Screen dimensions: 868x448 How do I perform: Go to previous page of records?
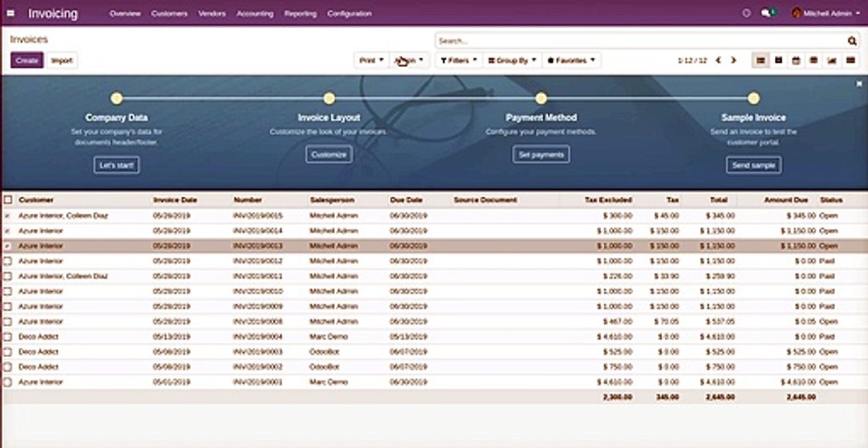718,60
